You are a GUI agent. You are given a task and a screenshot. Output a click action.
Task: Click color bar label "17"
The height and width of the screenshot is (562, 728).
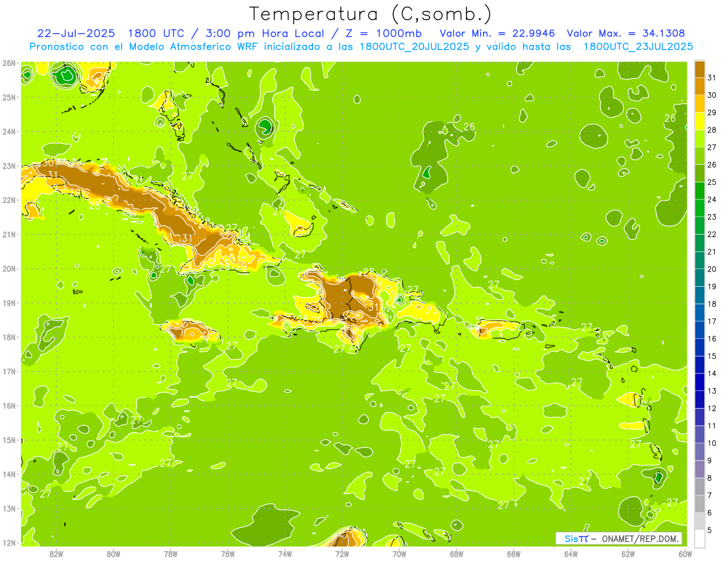(x=712, y=321)
